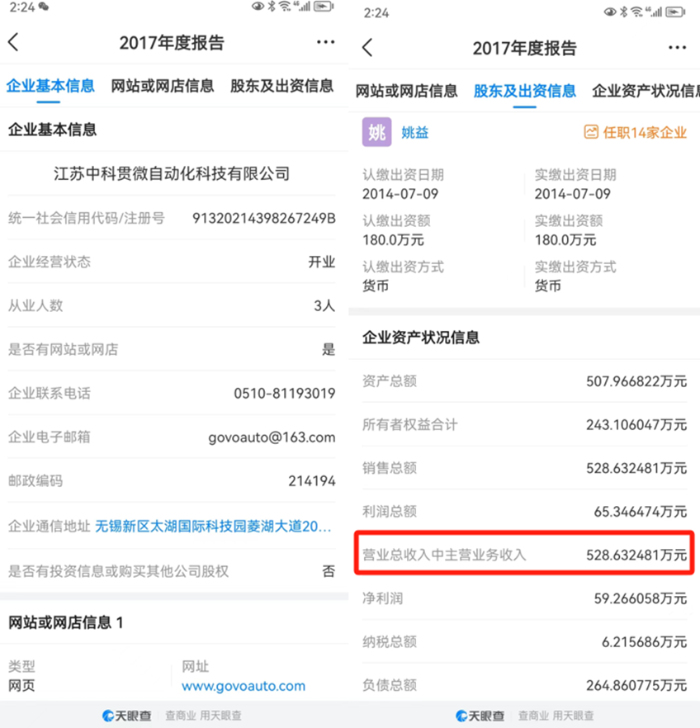Open the three-dot menu on the left screen
700x728 pixels.
coord(325,42)
